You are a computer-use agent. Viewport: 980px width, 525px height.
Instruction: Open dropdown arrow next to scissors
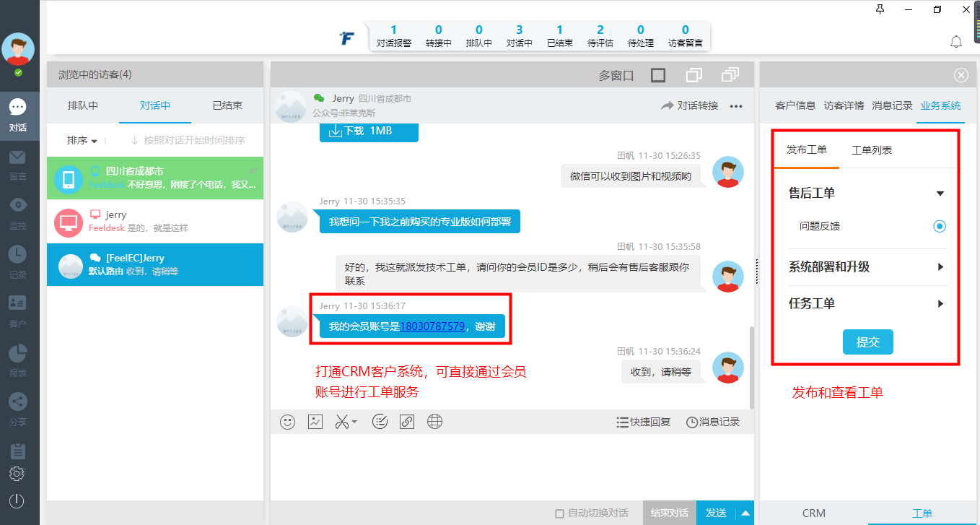(354, 423)
